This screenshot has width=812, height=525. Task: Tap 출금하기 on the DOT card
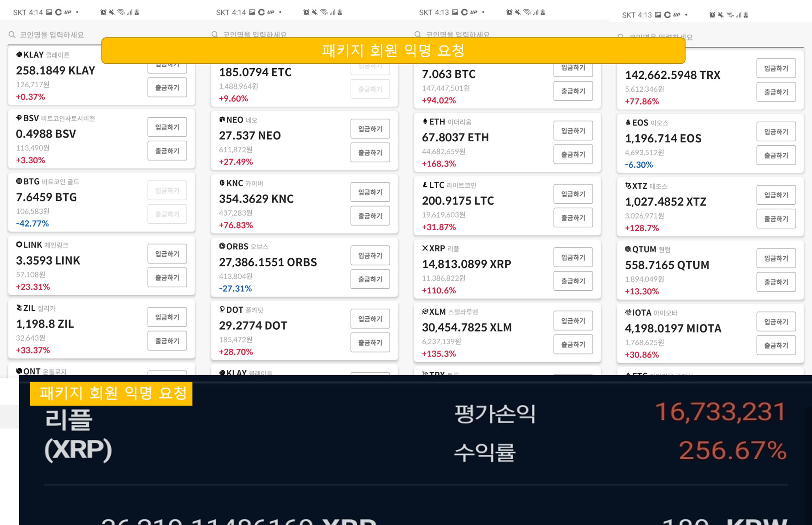[x=370, y=342]
